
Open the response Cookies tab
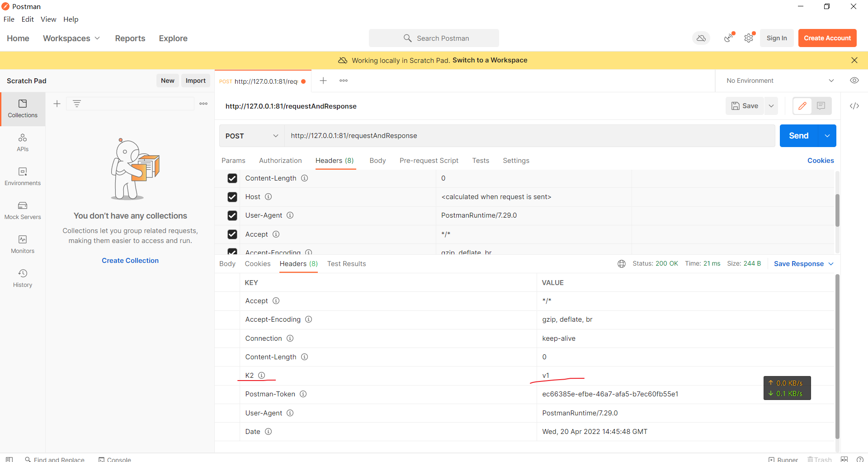(x=258, y=264)
